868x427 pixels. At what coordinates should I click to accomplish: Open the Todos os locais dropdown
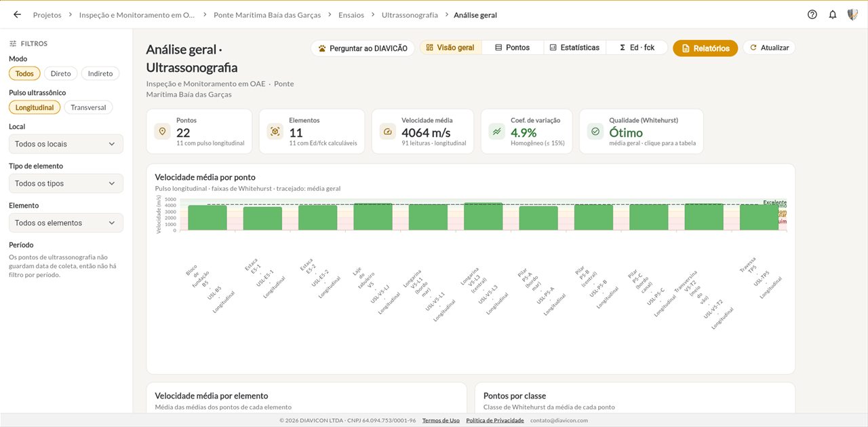pyautogui.click(x=66, y=144)
